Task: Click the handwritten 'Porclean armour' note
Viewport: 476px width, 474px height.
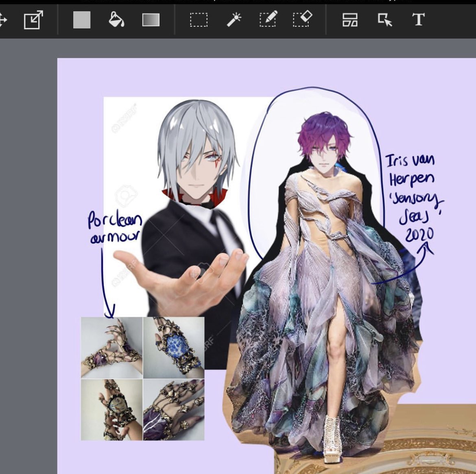Action: [x=115, y=228]
